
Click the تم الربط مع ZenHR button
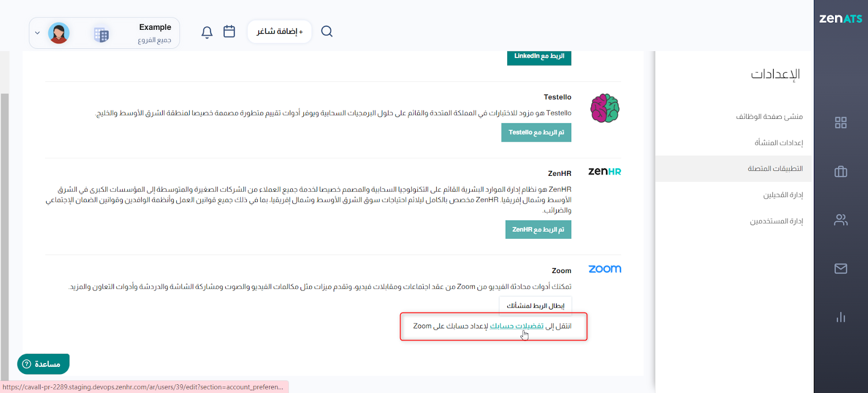(538, 230)
